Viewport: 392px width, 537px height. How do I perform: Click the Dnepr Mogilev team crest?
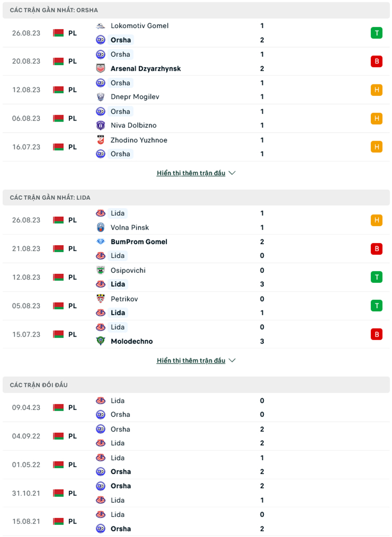(x=101, y=97)
